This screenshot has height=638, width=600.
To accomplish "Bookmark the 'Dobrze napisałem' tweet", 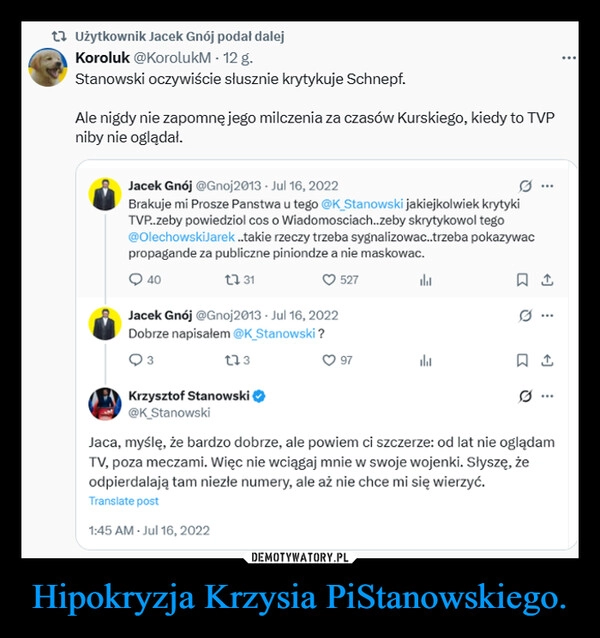I will click(x=522, y=361).
